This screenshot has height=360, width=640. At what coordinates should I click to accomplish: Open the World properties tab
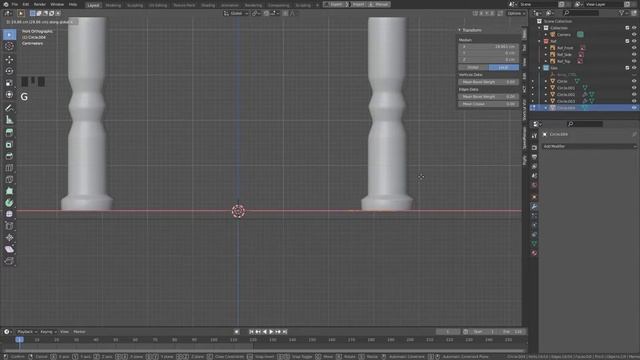pyautogui.click(x=534, y=186)
